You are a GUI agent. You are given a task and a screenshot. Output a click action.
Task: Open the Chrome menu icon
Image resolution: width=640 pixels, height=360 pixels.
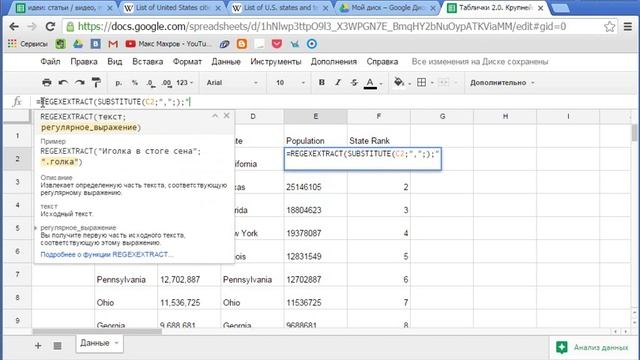[628, 27]
